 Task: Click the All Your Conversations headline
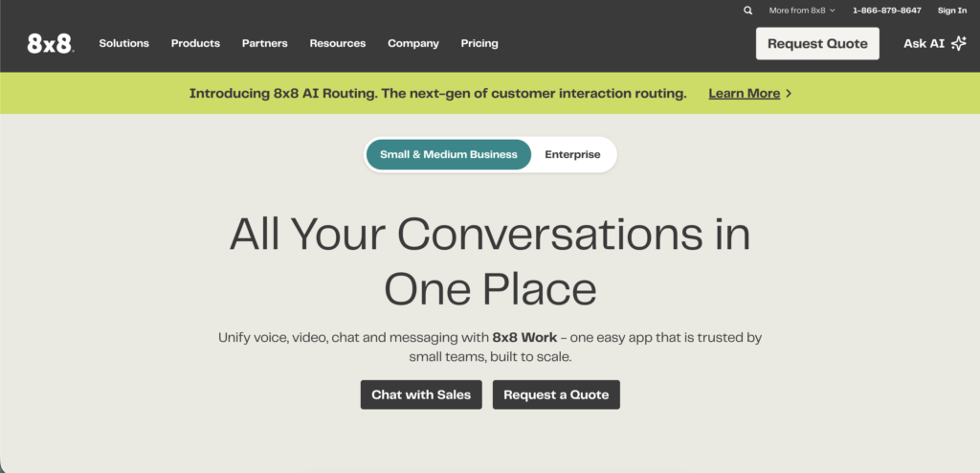click(x=490, y=261)
